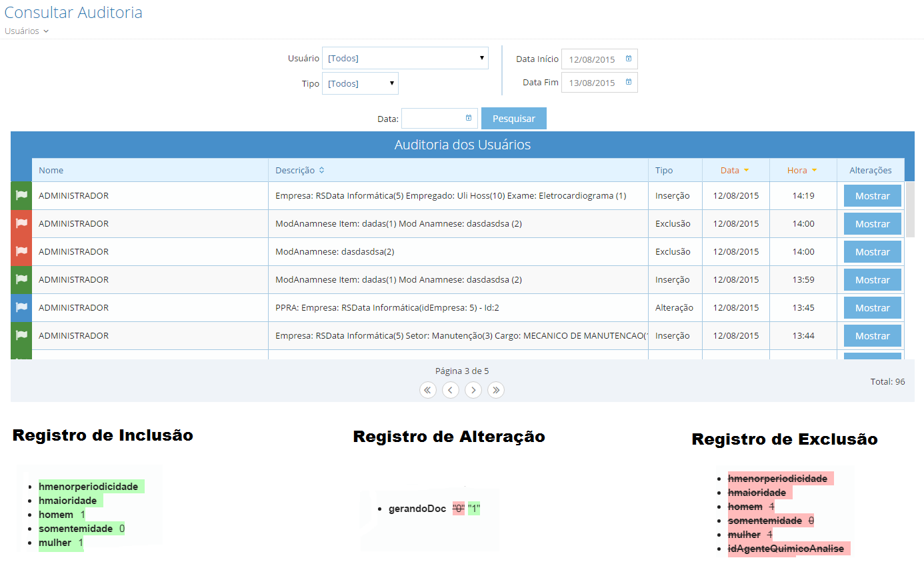Click the '13:45' hour cell
Viewport: 924px width, 572px height.
click(x=803, y=307)
